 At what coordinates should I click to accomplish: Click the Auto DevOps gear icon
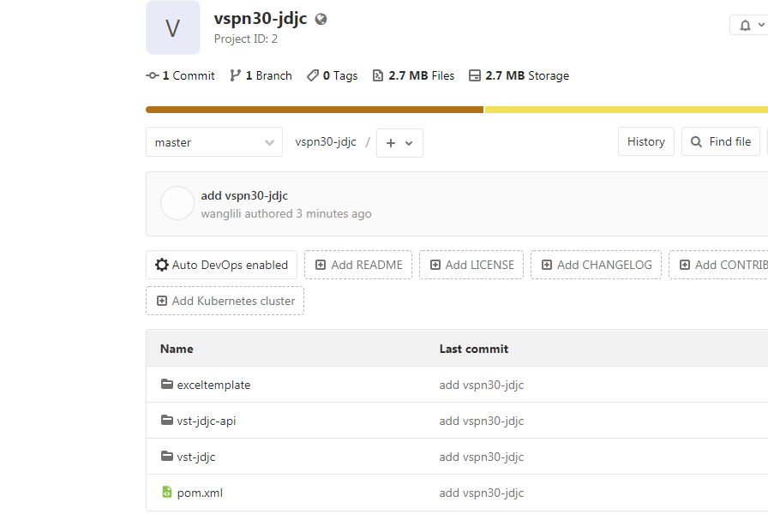[162, 265]
